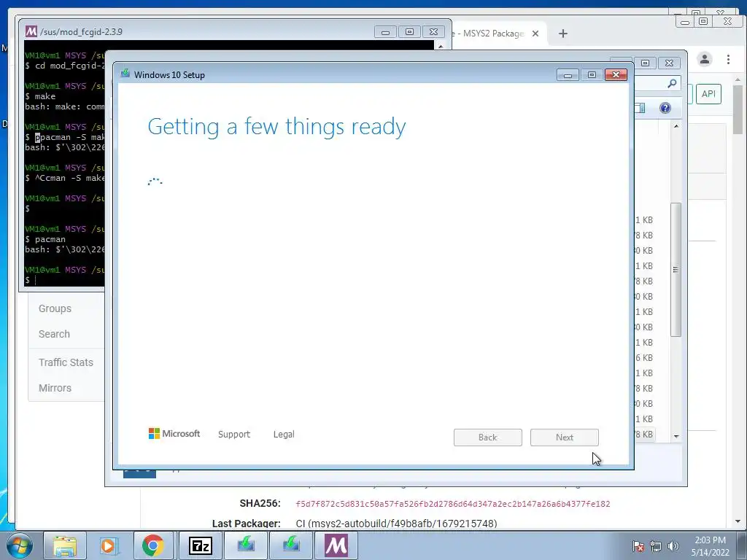Click the terminal scrollbar up arrow

point(441,46)
